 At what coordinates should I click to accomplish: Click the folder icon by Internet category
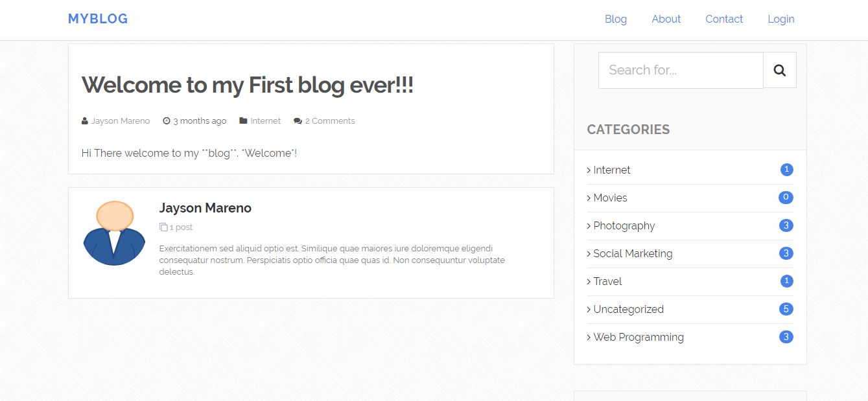(243, 121)
